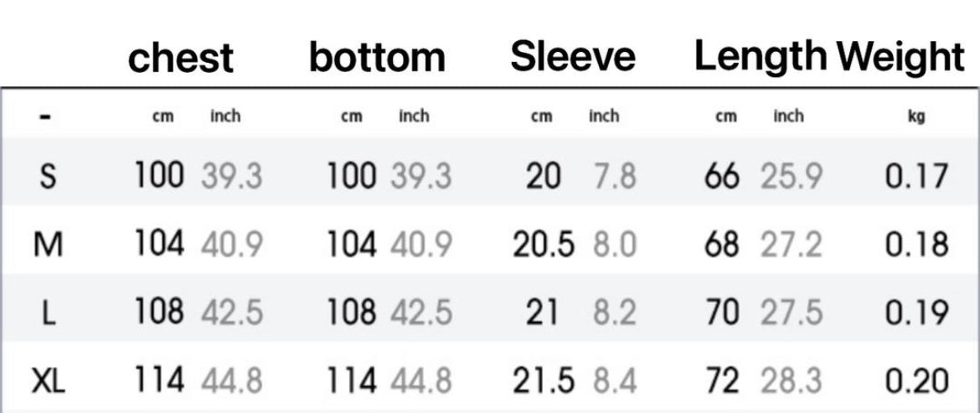The width and height of the screenshot is (980, 413).
Task: Click the Length column header
Action: (761, 57)
